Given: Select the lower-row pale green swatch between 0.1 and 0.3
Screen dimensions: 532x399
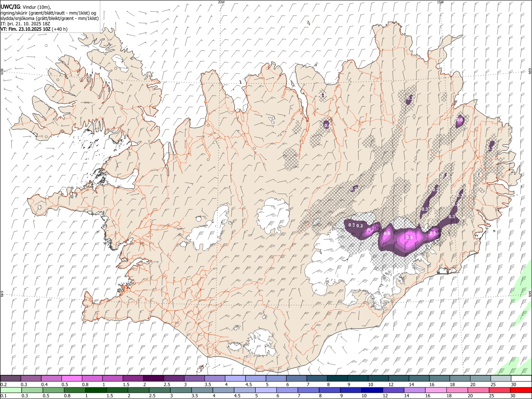Looking at the screenshot, I should click(x=11, y=390).
